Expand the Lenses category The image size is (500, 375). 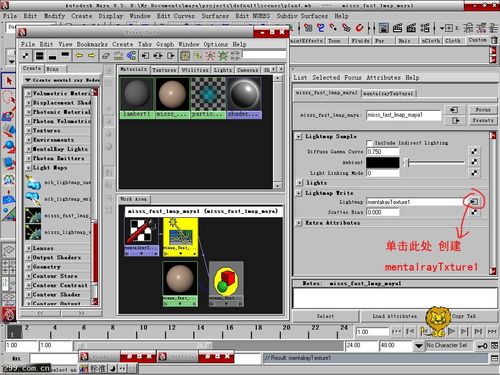(x=29, y=248)
